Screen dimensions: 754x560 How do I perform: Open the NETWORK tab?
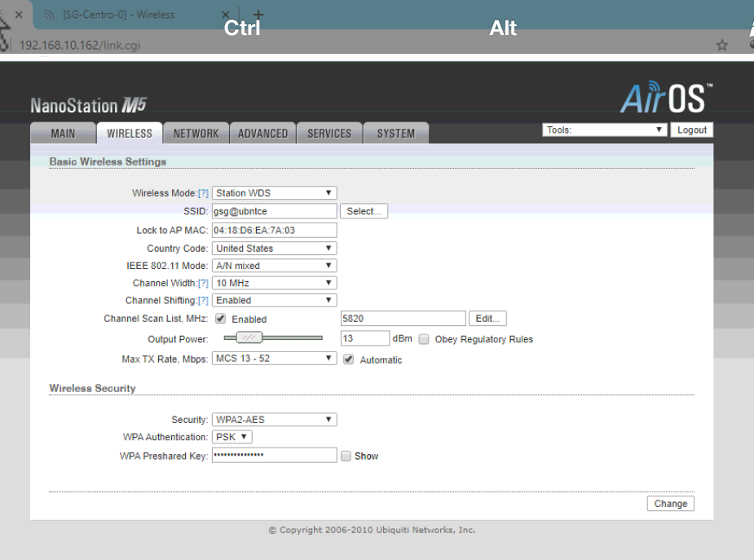[196, 133]
